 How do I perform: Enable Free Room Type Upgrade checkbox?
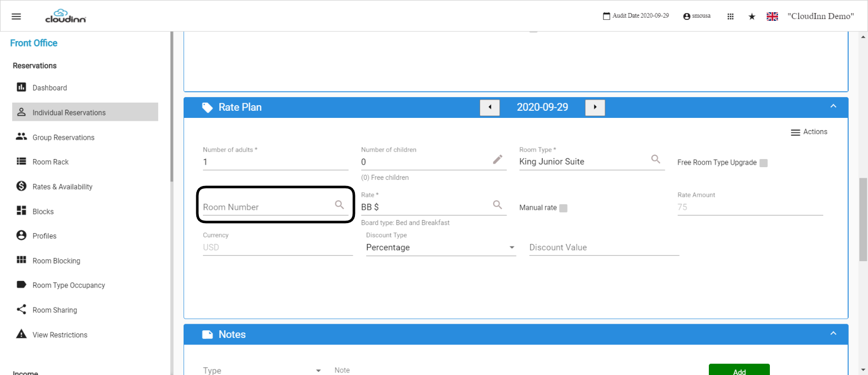[x=763, y=163]
